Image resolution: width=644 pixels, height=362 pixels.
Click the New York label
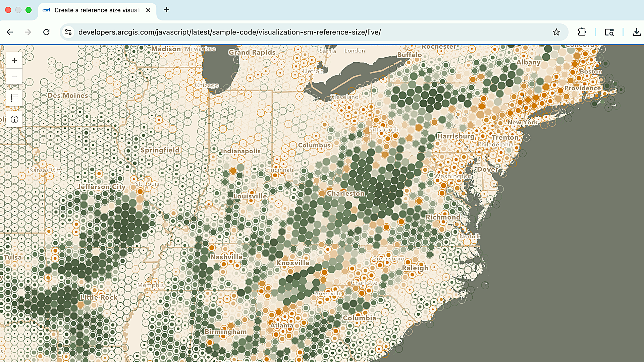coord(522,122)
